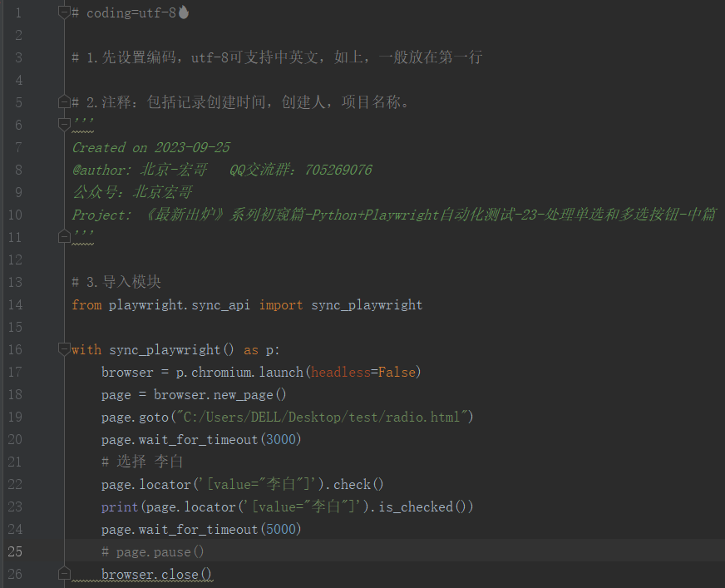Click fold end marker on line 11

[x=64, y=237]
